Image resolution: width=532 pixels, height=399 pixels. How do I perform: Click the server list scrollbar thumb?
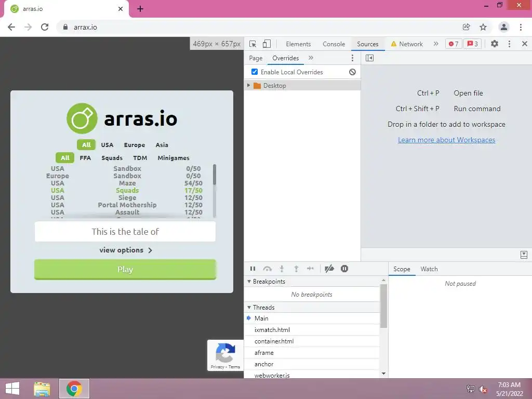pos(215,175)
